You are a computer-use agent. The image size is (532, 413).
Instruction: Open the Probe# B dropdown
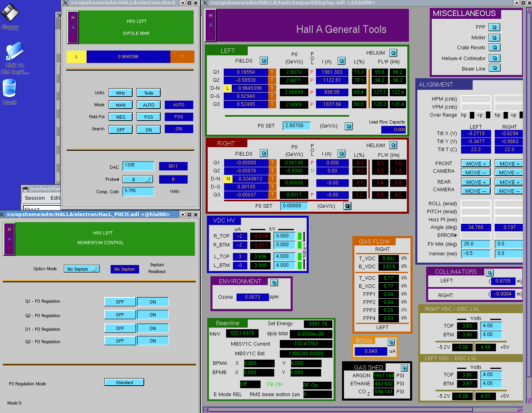point(138,179)
